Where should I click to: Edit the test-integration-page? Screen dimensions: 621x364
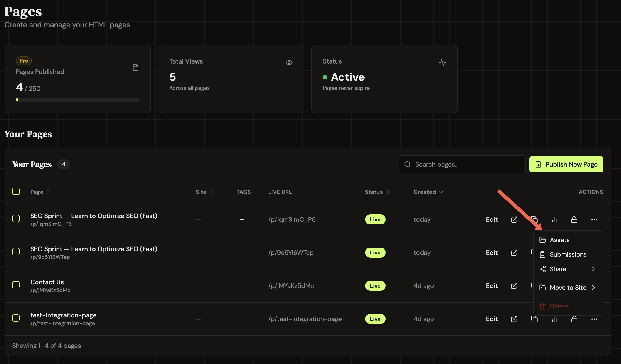pos(492,319)
